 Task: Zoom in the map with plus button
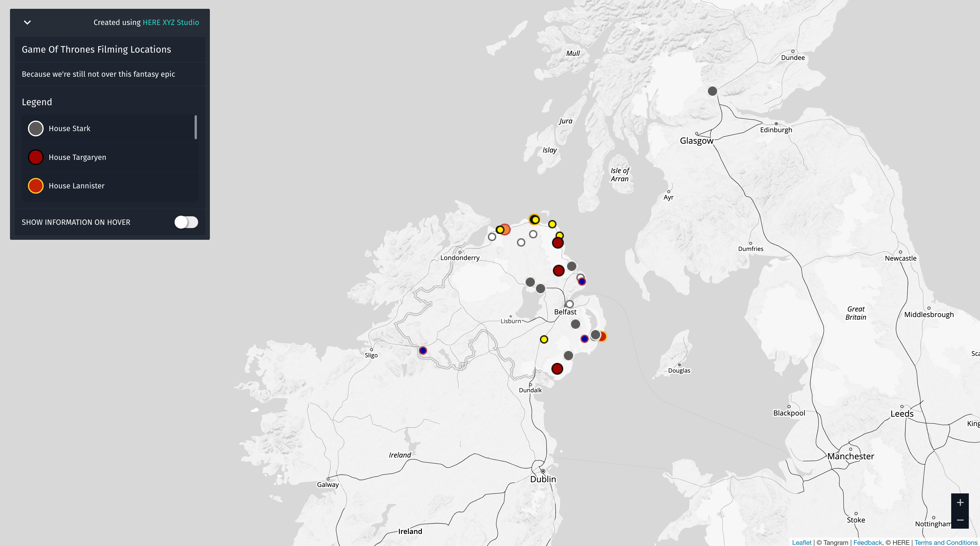tap(960, 502)
